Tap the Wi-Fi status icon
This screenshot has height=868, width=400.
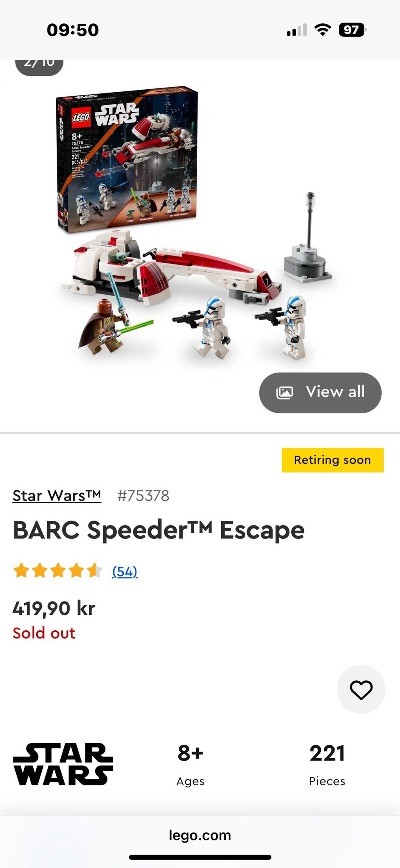pos(322,30)
